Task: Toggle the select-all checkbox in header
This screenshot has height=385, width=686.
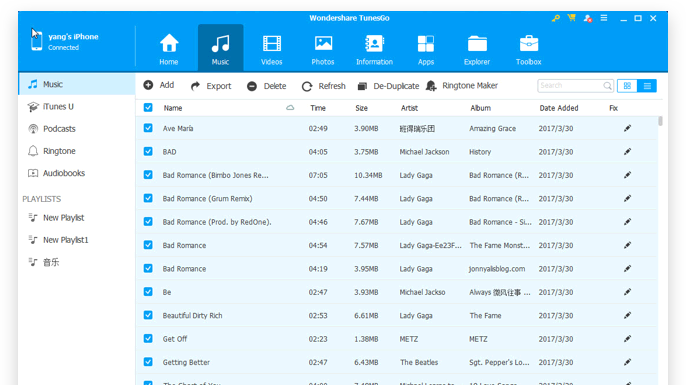Action: (148, 108)
